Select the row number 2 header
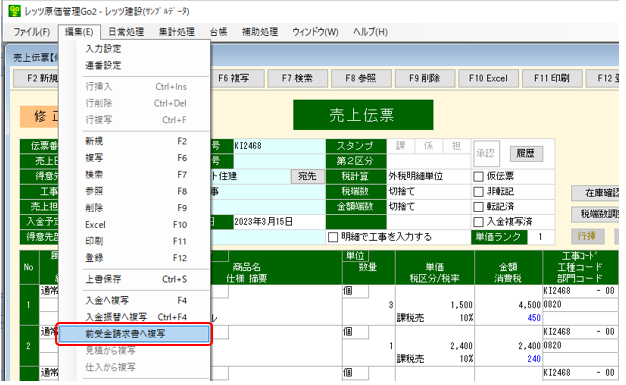 tap(29, 346)
